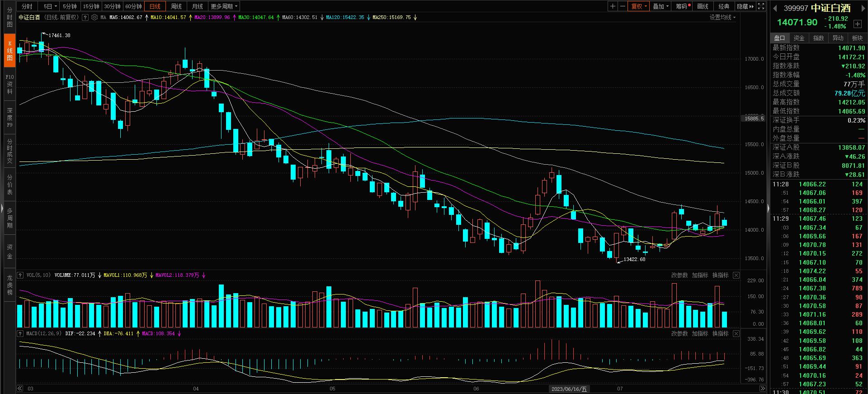This screenshot has height=394, width=868.
Task: Switch to the 周线 weekly chart tab
Action: (176, 6)
